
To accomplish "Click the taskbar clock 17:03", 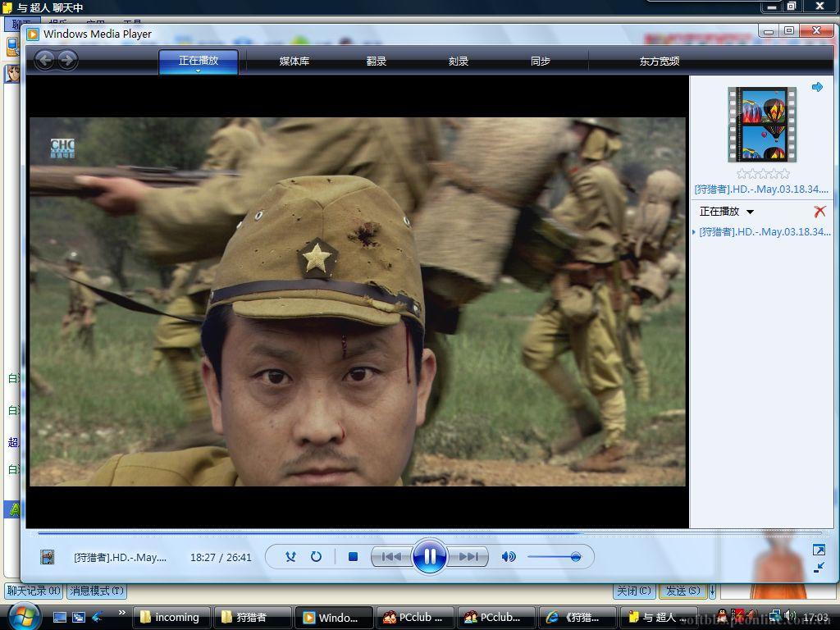I will (815, 617).
